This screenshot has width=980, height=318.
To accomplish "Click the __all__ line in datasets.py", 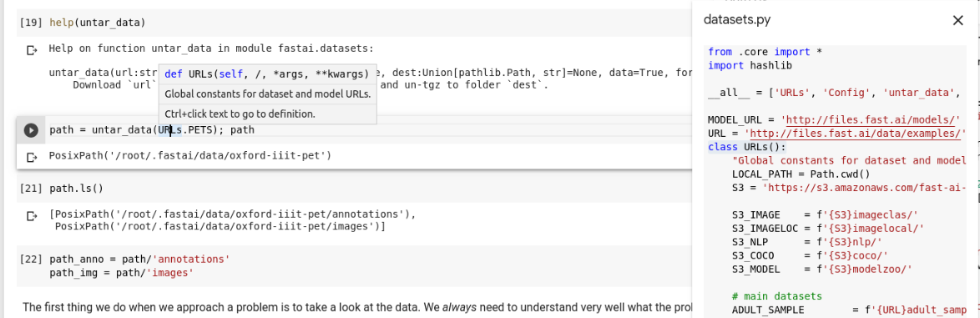I will pyautogui.click(x=836, y=93).
